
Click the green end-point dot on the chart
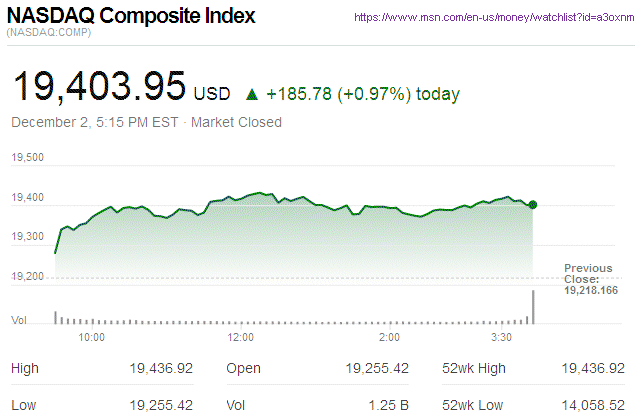(533, 204)
